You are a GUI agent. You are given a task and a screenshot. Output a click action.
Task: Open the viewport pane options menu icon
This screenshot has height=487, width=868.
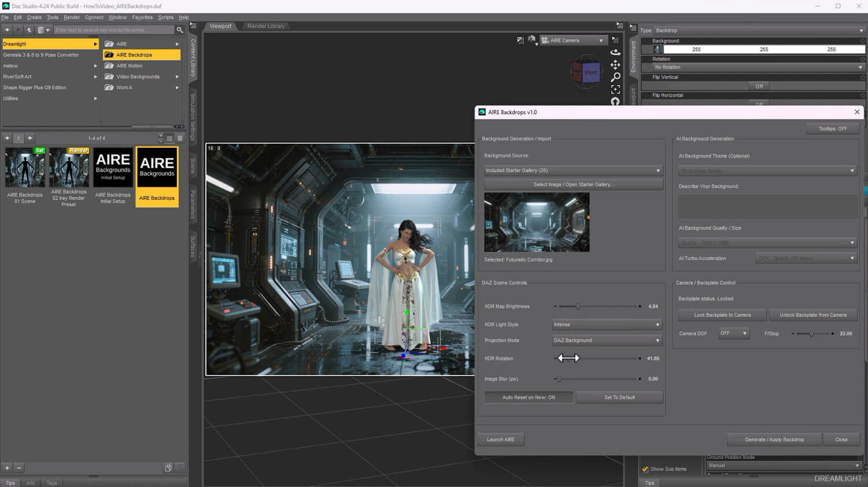tap(619, 26)
